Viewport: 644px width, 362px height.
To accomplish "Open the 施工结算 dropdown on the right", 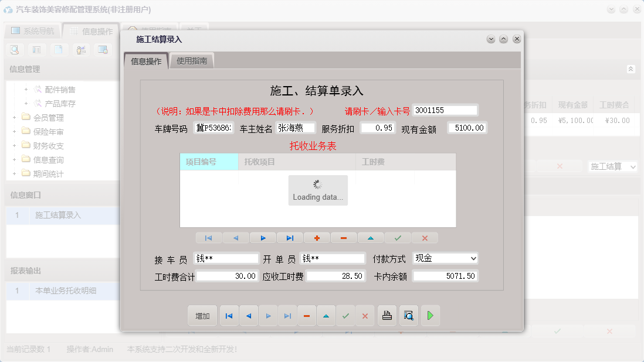I will 613,166.
